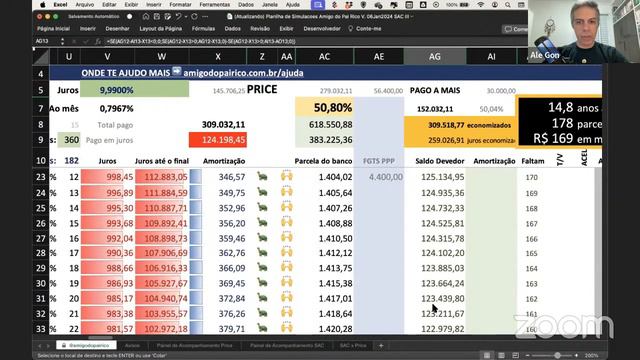Switch to the Revisão ribbon tab
The image size is (640, 360).
[260, 29]
